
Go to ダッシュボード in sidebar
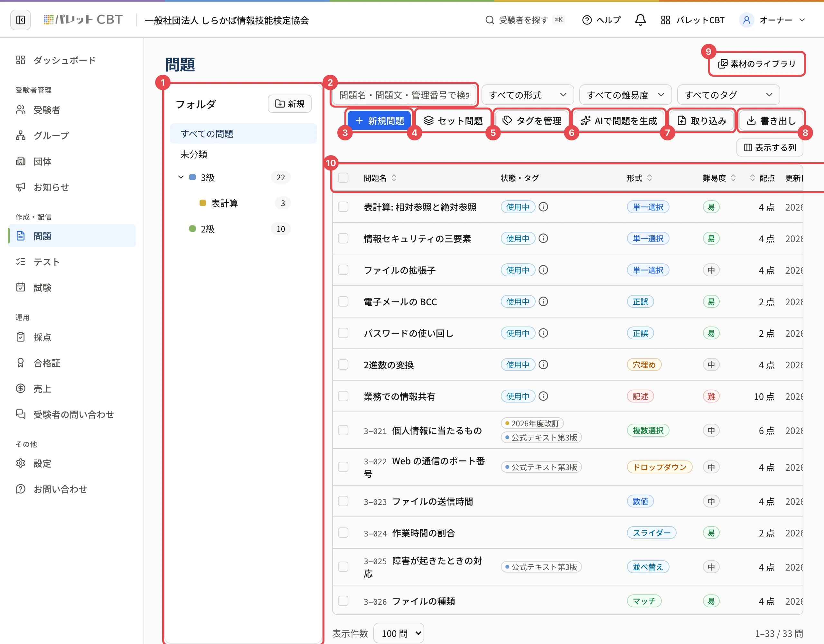pos(72,60)
